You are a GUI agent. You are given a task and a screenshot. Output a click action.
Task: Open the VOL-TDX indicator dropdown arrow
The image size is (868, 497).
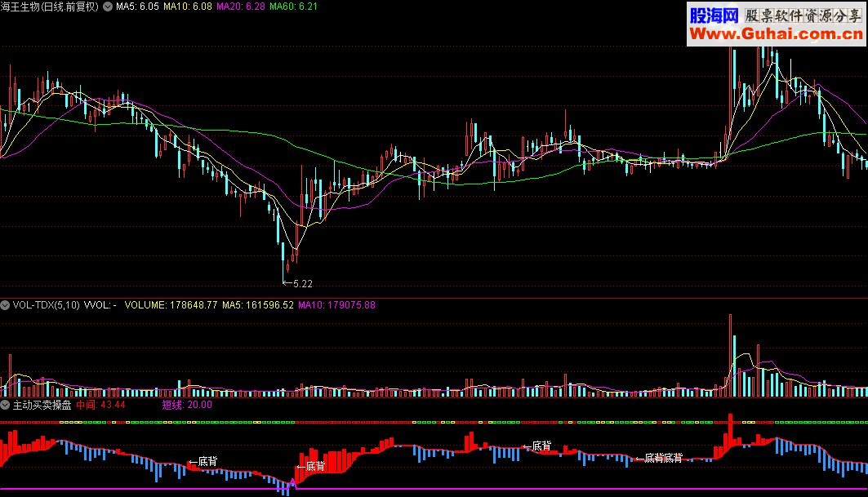pyautogui.click(x=5, y=305)
